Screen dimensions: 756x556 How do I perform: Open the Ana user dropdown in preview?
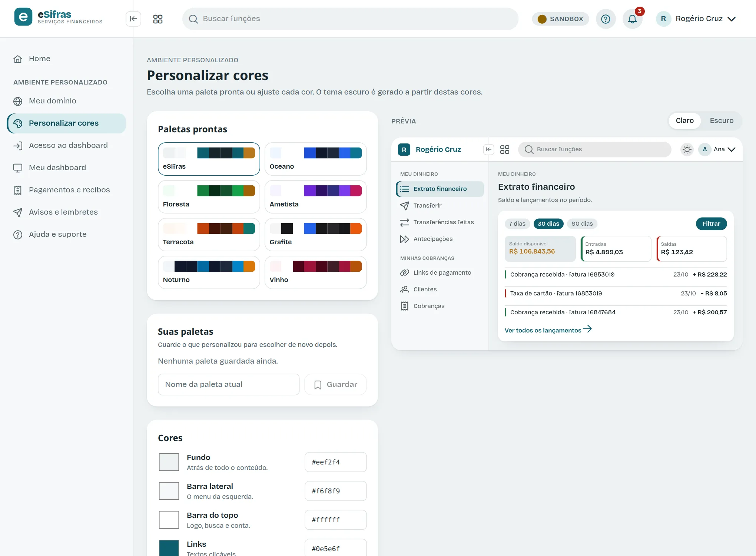717,149
